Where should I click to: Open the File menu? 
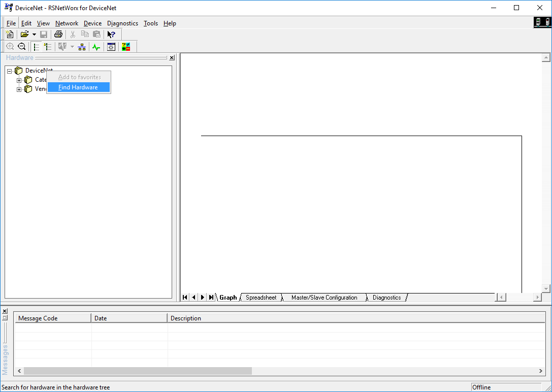click(x=11, y=23)
